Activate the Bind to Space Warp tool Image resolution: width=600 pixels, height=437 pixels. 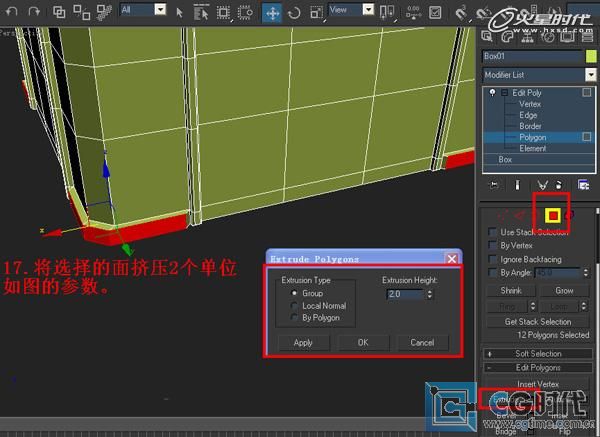tap(104, 12)
